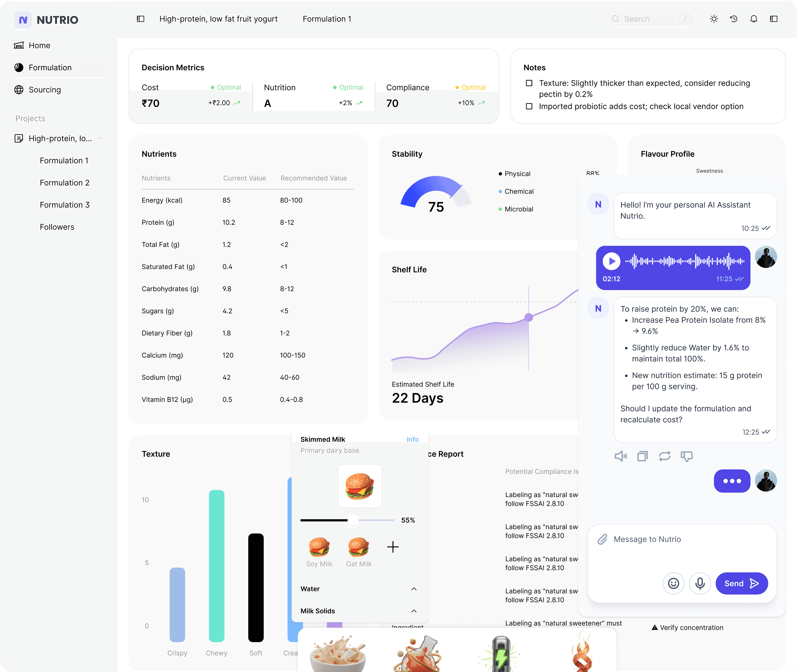Viewport: 797px width, 672px height.
Task: Go to Sourcing in sidebar
Action: pos(45,90)
